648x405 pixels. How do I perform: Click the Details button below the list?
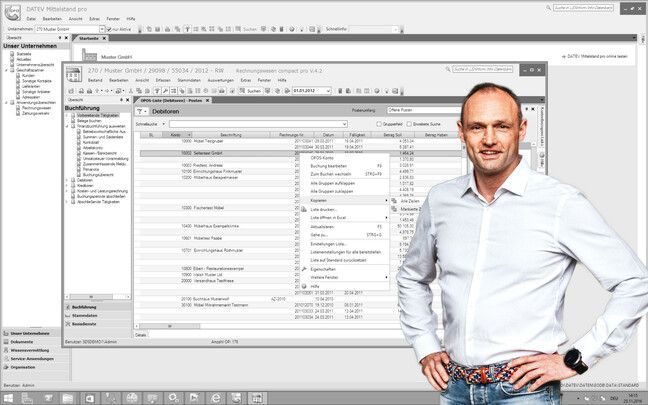(141, 335)
